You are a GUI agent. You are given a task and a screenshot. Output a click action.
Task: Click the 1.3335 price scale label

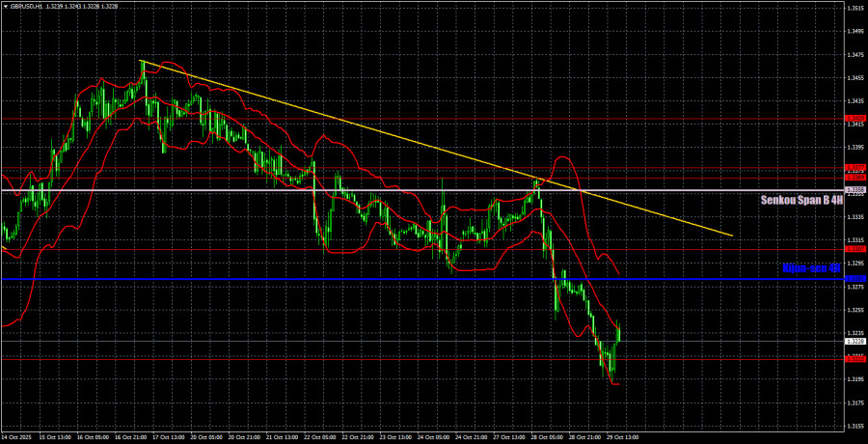pyautogui.click(x=854, y=217)
